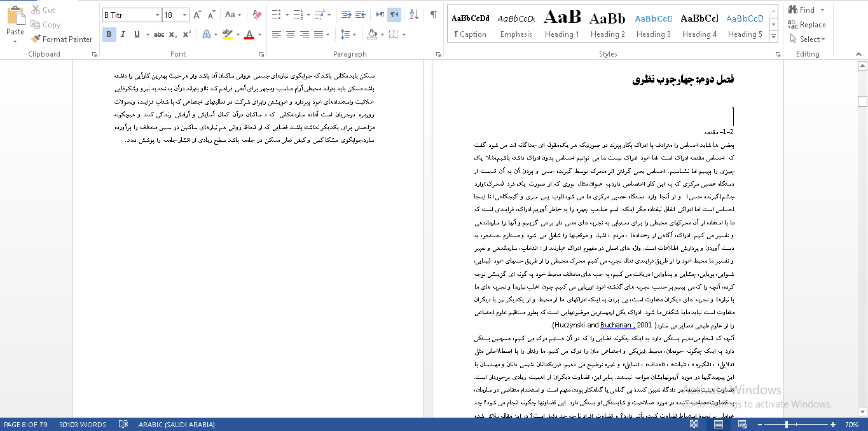Decrease paragraph indent
The height and width of the screenshot is (431, 868).
coord(346,15)
